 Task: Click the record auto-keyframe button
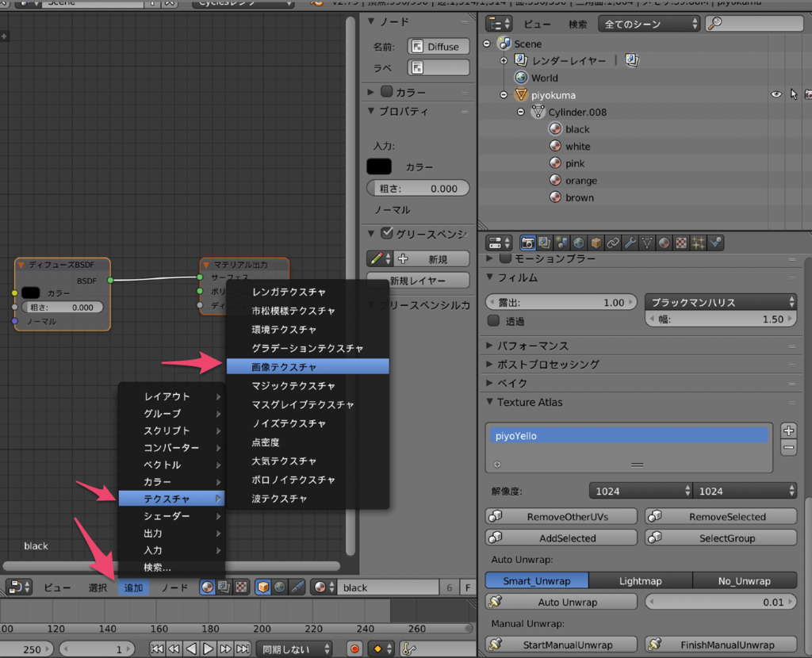[x=354, y=648]
